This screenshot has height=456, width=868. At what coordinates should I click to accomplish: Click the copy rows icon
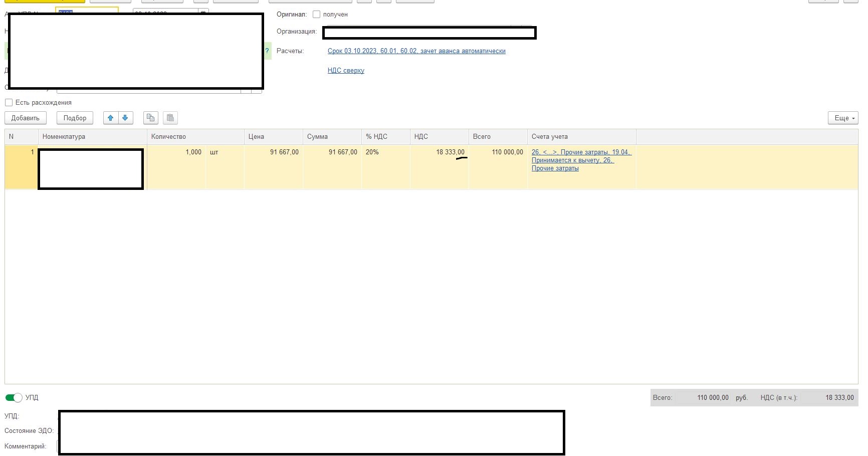click(151, 118)
